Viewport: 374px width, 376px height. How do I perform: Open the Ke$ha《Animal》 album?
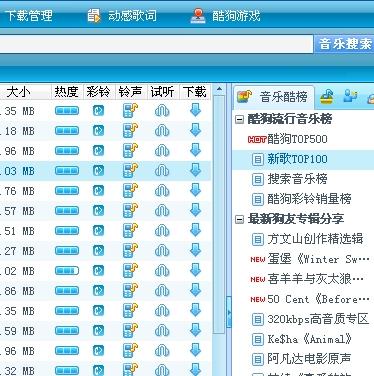click(302, 339)
